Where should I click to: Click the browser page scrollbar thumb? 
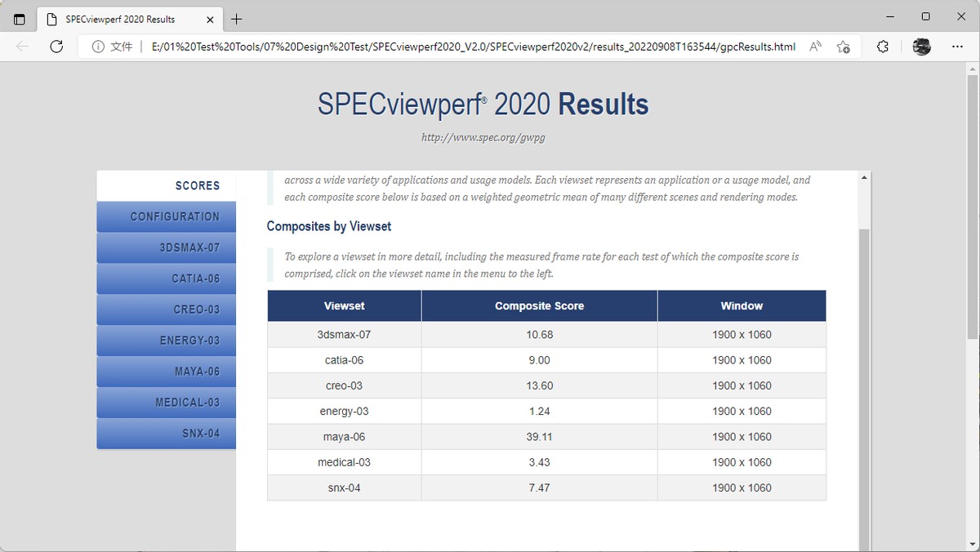[972, 207]
